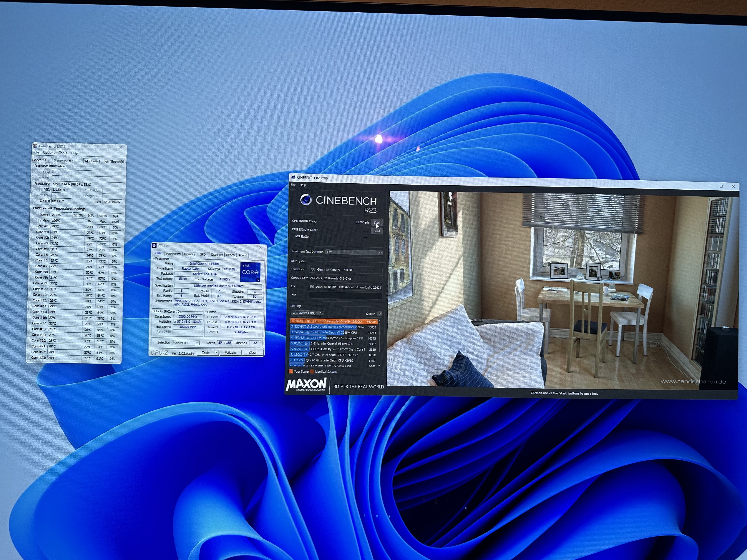Close the CPU-Z window with X
747x560 pixels.
point(260,248)
